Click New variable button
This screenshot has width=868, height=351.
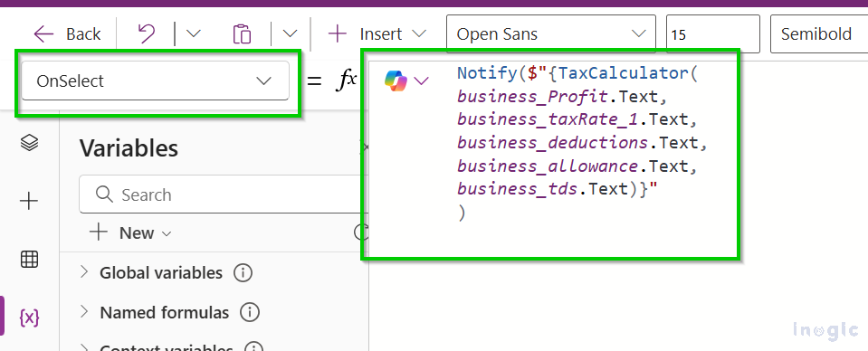pos(130,233)
